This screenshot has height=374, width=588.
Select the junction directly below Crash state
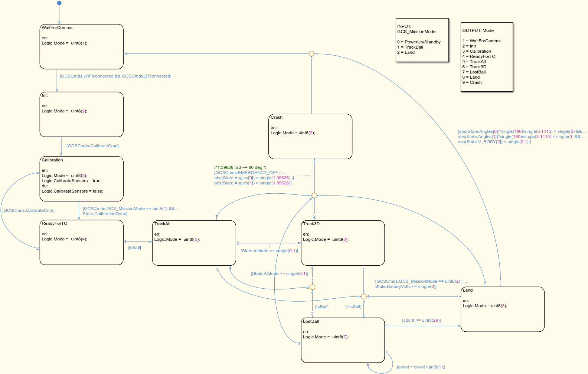click(314, 196)
